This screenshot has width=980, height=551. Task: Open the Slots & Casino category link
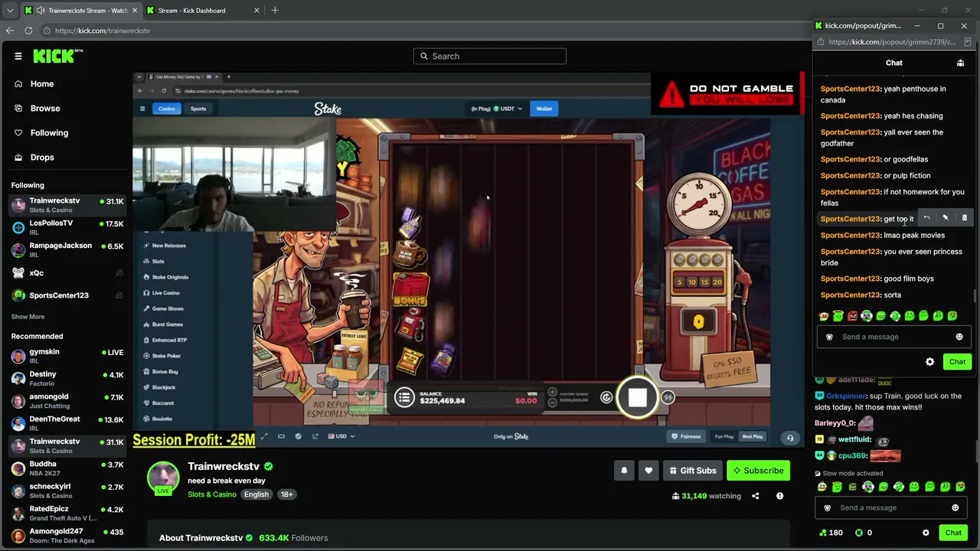tap(212, 494)
